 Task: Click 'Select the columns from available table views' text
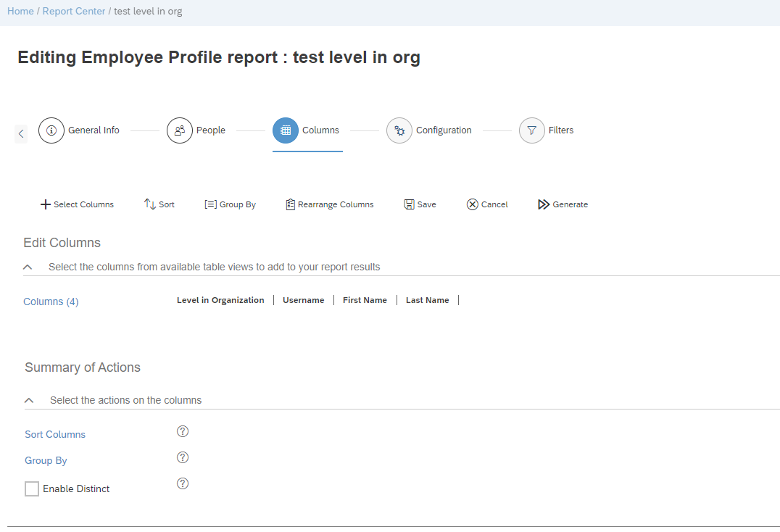coord(215,267)
